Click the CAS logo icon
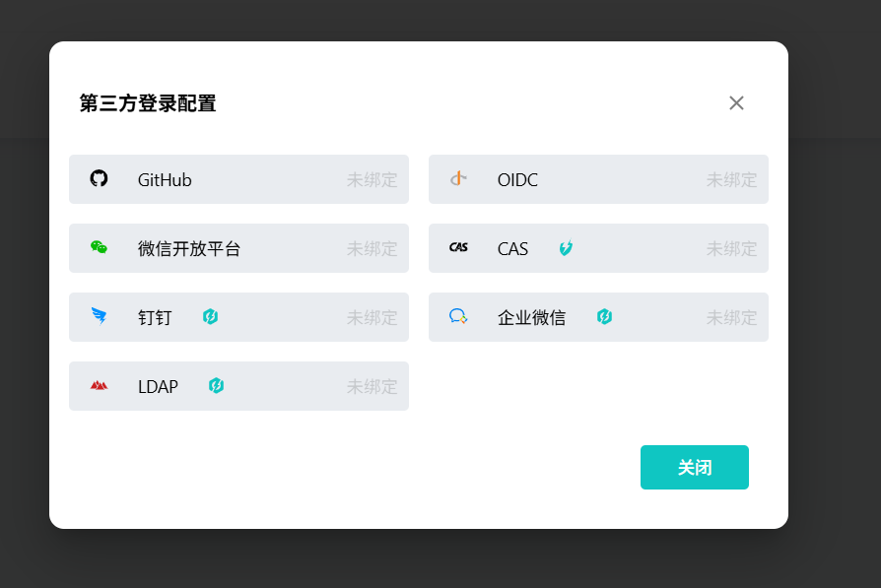This screenshot has width=881, height=588. pos(458,247)
